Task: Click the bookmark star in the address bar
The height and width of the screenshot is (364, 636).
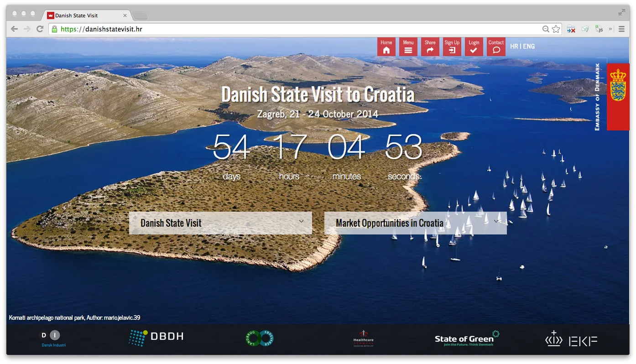Action: [x=556, y=29]
